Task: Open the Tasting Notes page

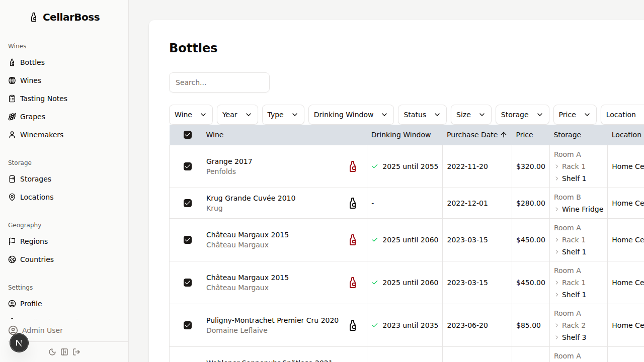Action: pos(45,98)
